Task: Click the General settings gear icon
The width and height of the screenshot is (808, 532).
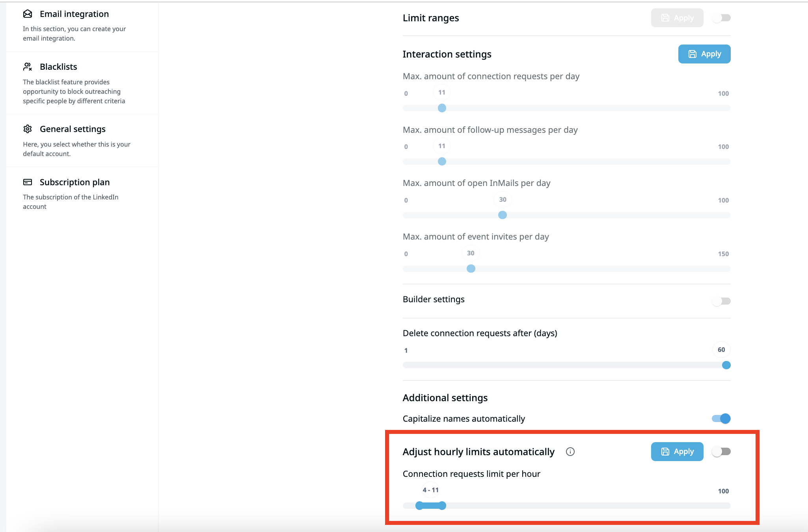Action: click(28, 129)
